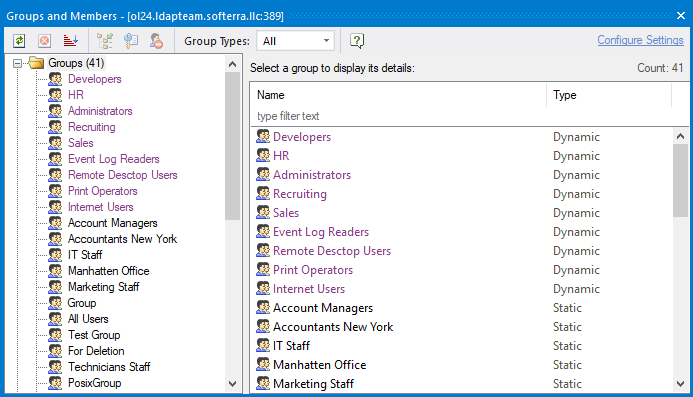
Task: Click the green Refresh toolbar icon
Action: pyautogui.click(x=19, y=41)
